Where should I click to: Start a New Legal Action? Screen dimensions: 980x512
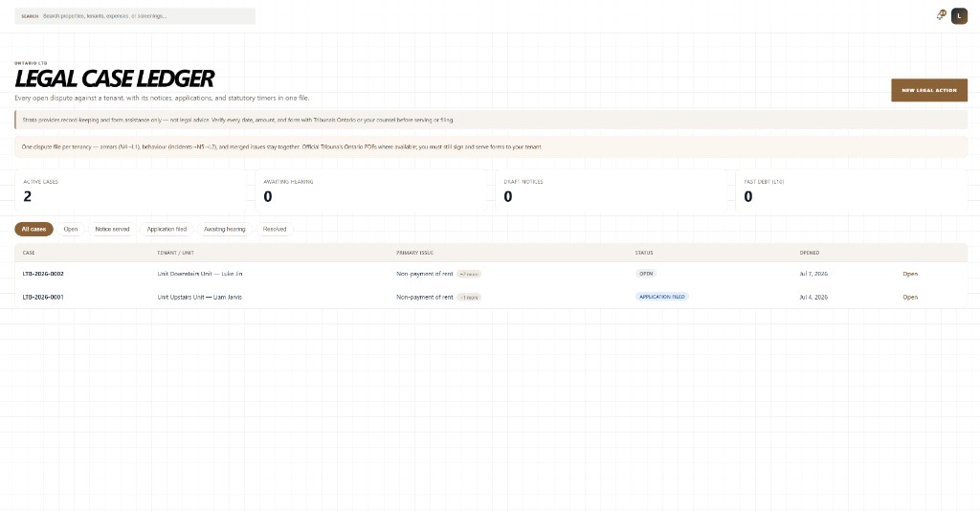[x=928, y=90]
